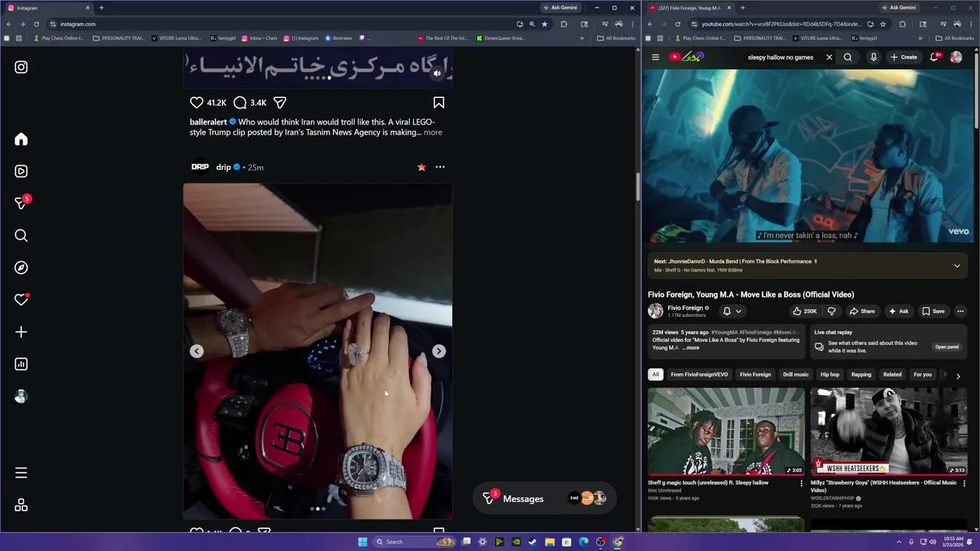980x551 pixels.
Task: Open the YouTube guide hamburger menu
Action: [655, 57]
